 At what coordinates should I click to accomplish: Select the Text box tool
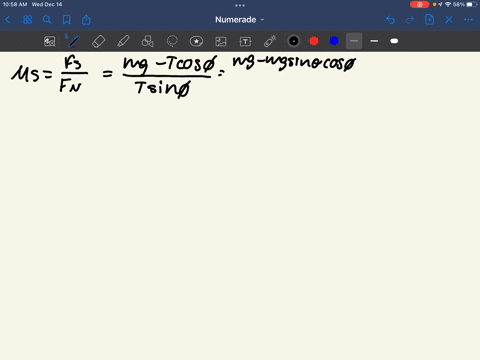pos(245,41)
